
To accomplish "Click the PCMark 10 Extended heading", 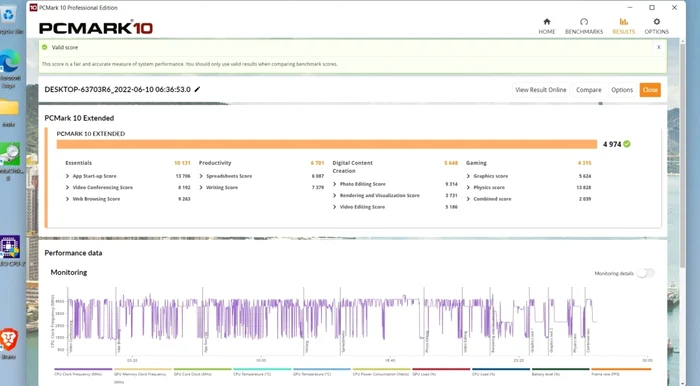I will tap(79, 118).
